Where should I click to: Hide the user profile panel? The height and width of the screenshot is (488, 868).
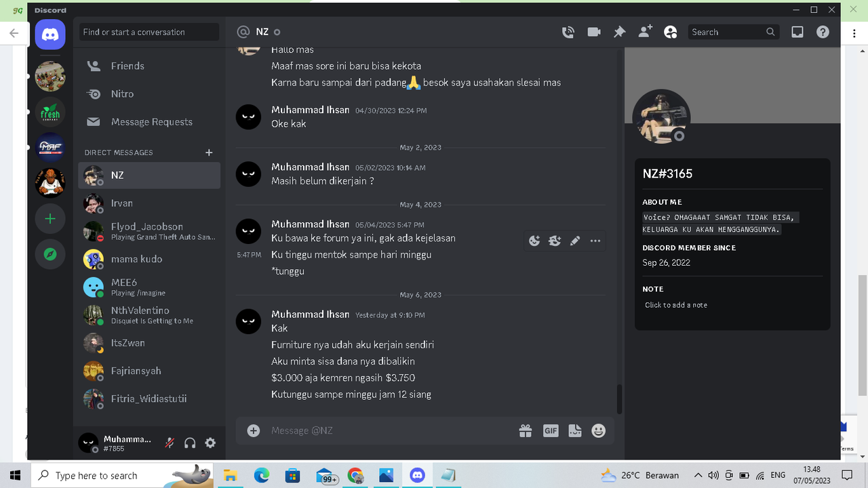[671, 32]
